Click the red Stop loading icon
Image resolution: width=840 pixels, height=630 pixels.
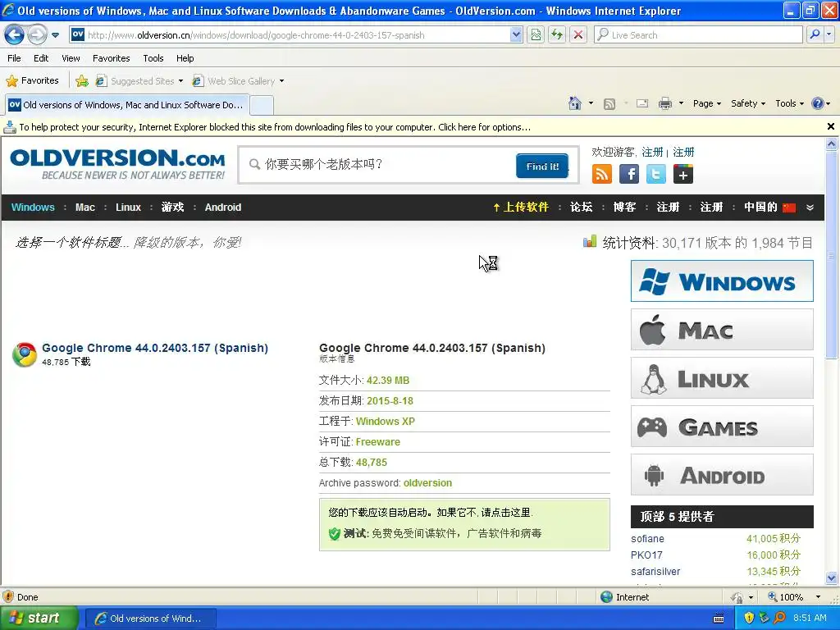click(x=578, y=34)
